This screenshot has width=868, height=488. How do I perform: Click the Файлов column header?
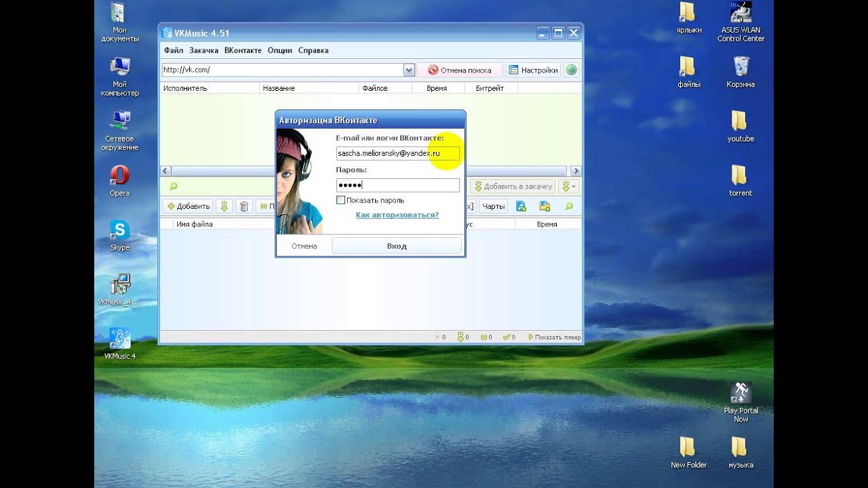click(x=384, y=88)
